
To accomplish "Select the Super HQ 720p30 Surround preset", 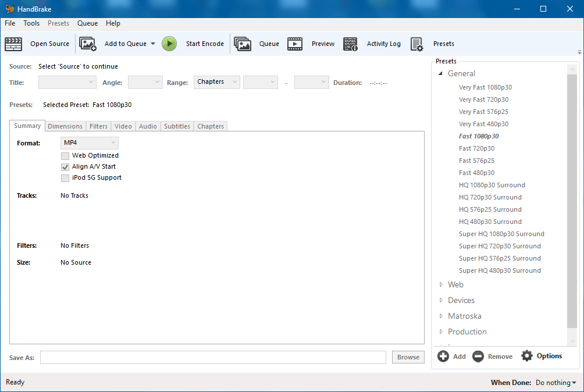I will tap(500, 246).
